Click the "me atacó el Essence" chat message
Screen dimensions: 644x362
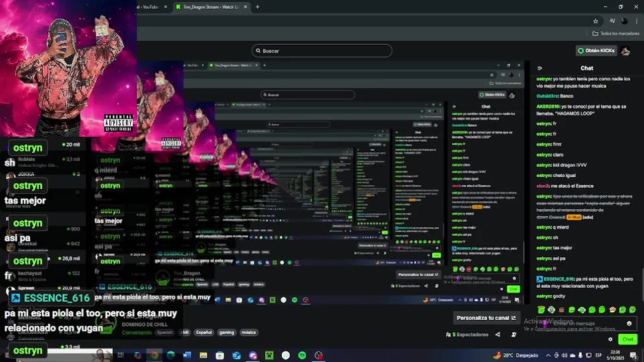click(572, 186)
